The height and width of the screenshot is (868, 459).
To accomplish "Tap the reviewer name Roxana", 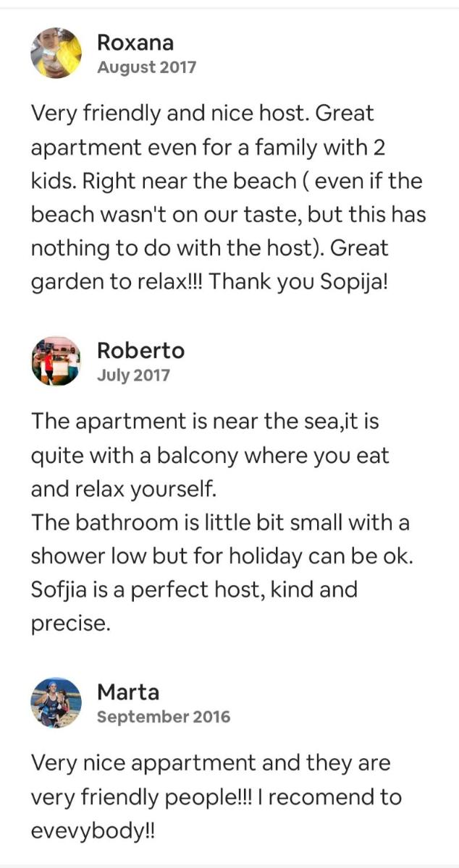I will tap(135, 43).
